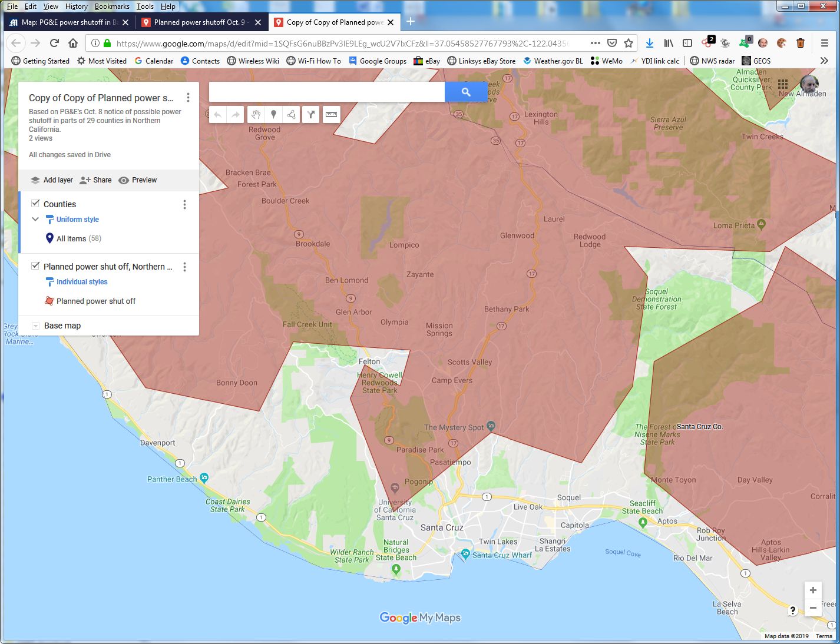
Task: Uncheck the Counties layer checkbox
Action: [x=35, y=204]
